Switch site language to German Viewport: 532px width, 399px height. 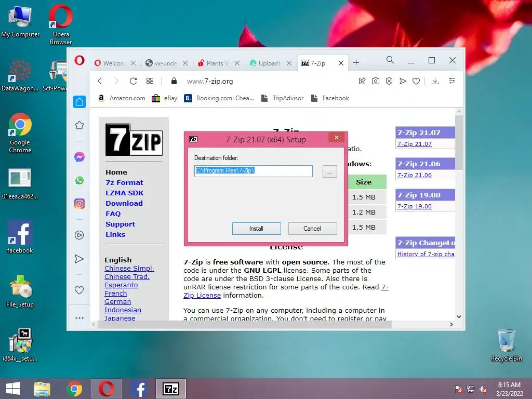(x=118, y=302)
